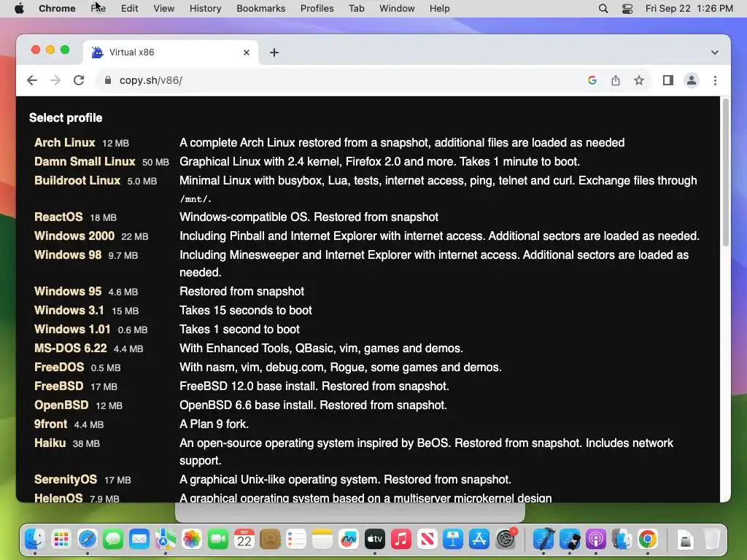Open the Help menu
The width and height of the screenshot is (747, 560).
[439, 9]
